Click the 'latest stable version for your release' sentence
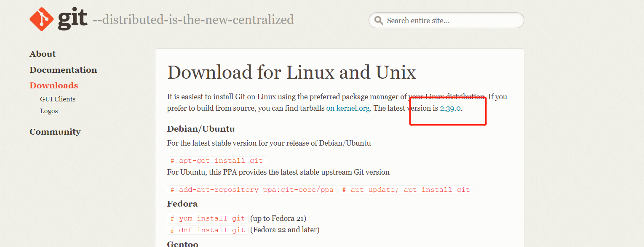 [x=269, y=143]
